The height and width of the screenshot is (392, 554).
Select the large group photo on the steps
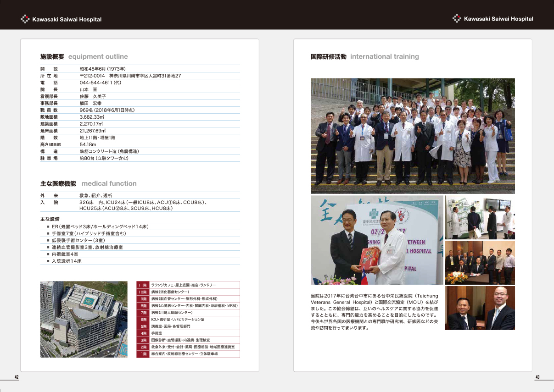pos(412,136)
